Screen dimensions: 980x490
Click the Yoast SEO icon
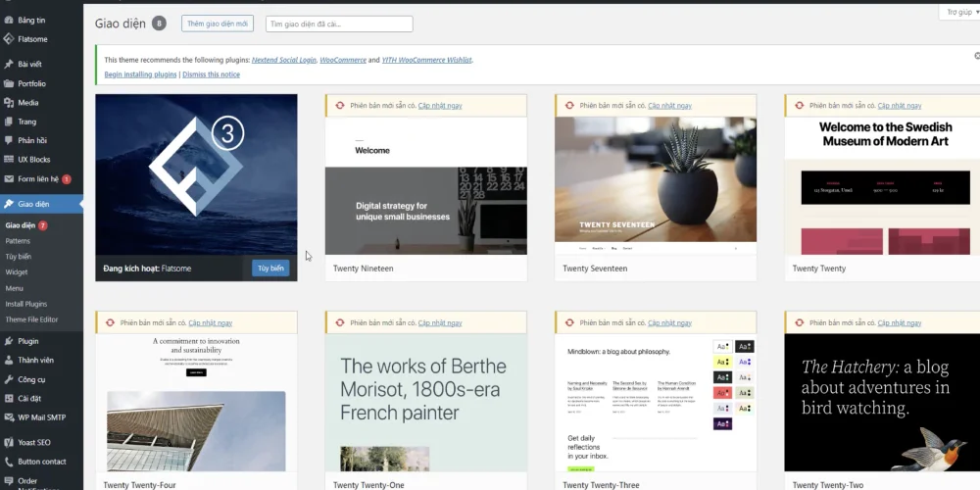[8, 443]
